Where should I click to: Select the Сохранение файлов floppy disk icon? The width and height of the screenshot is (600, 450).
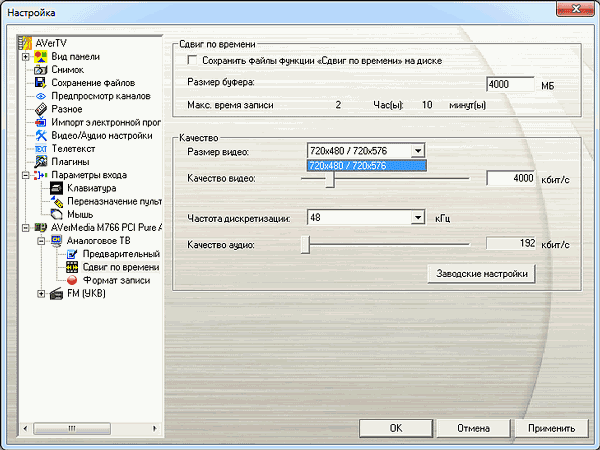pos(41,83)
